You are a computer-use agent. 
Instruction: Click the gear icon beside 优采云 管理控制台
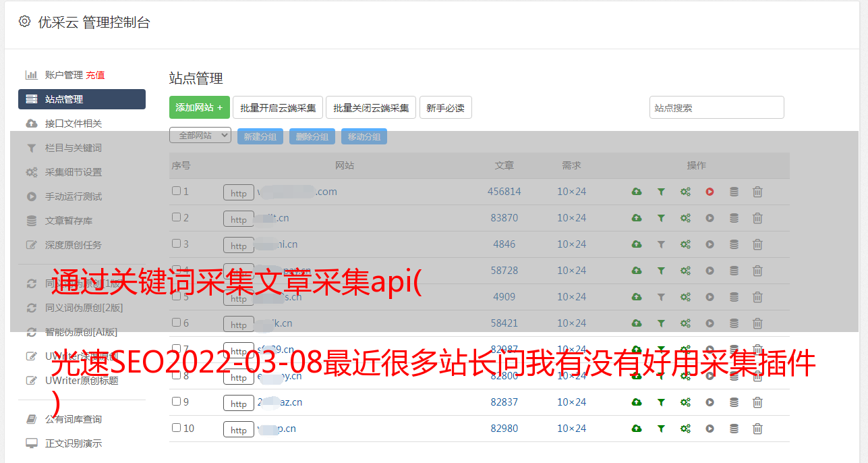click(25, 22)
